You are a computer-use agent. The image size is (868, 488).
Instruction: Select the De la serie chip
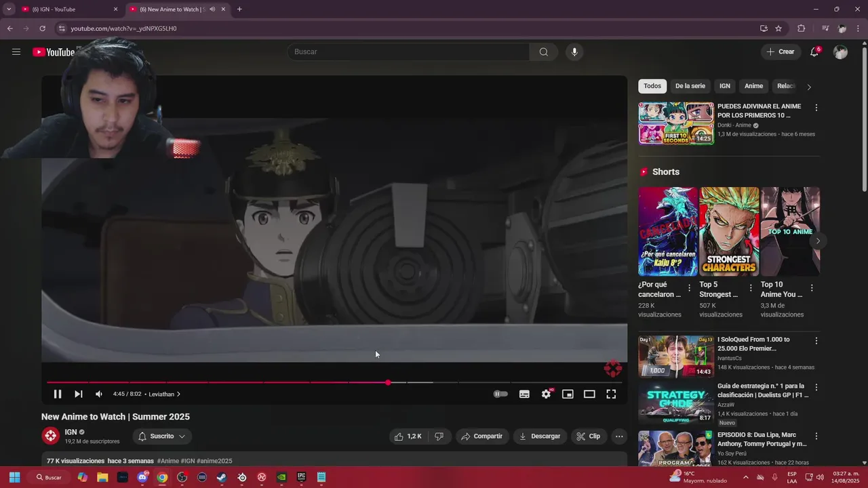pyautogui.click(x=690, y=86)
